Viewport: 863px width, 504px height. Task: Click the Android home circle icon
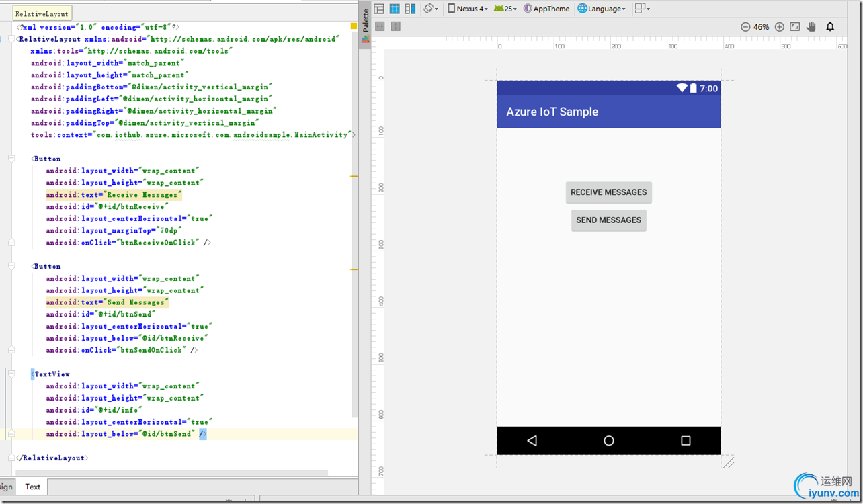click(609, 441)
